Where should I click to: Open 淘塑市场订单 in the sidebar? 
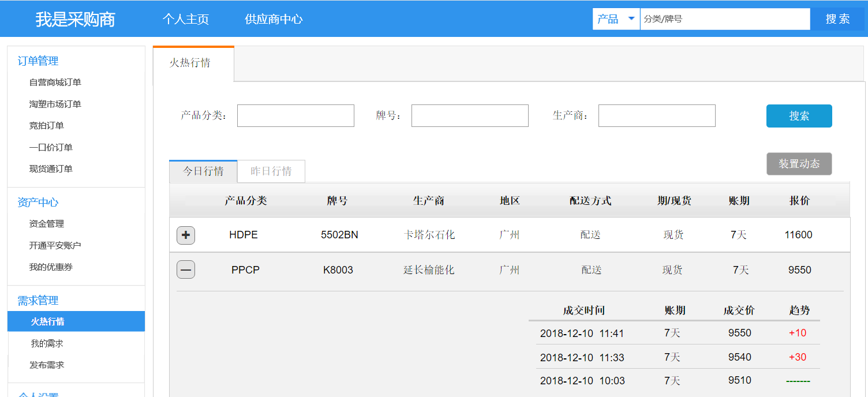[x=55, y=104]
